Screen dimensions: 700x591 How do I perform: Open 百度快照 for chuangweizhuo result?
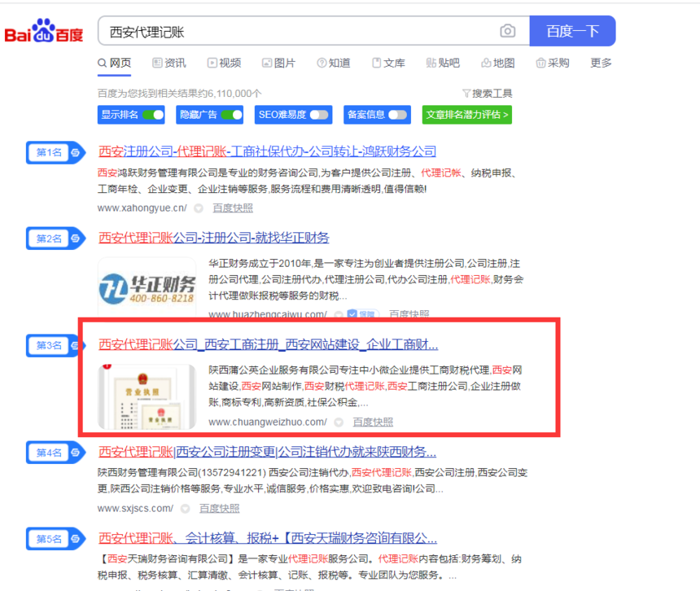coord(373,422)
